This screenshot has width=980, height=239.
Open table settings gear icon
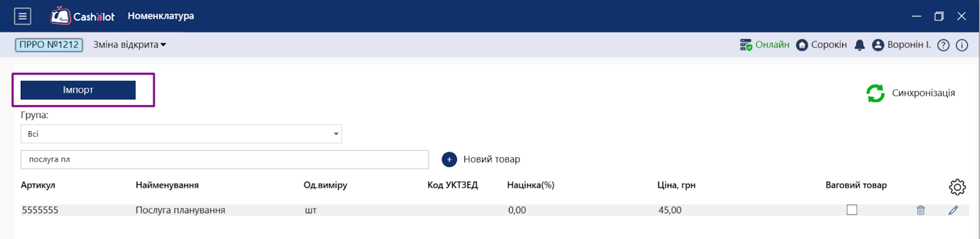(x=957, y=187)
